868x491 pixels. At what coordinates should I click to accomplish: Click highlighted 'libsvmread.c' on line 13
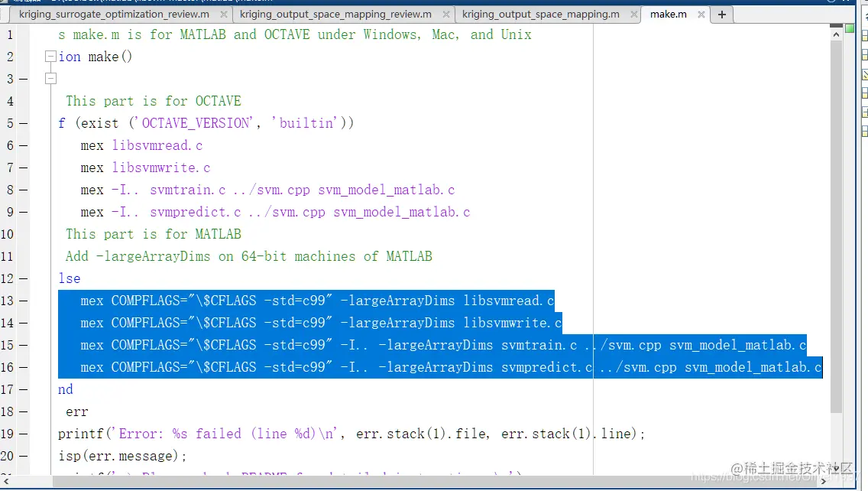pos(509,301)
